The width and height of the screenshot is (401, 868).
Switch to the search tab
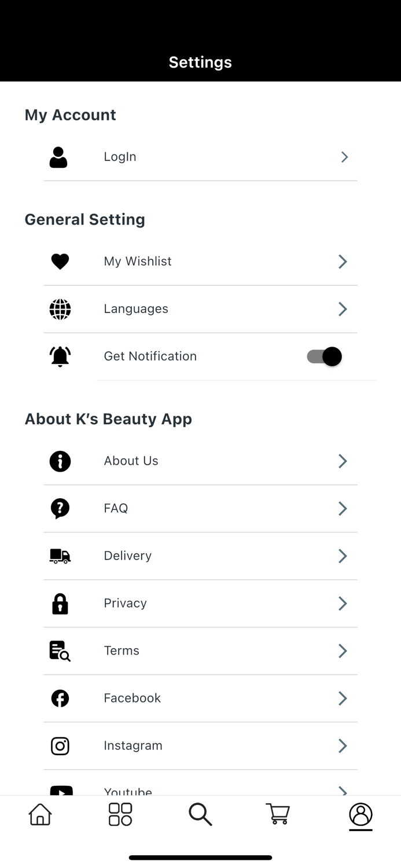200,814
